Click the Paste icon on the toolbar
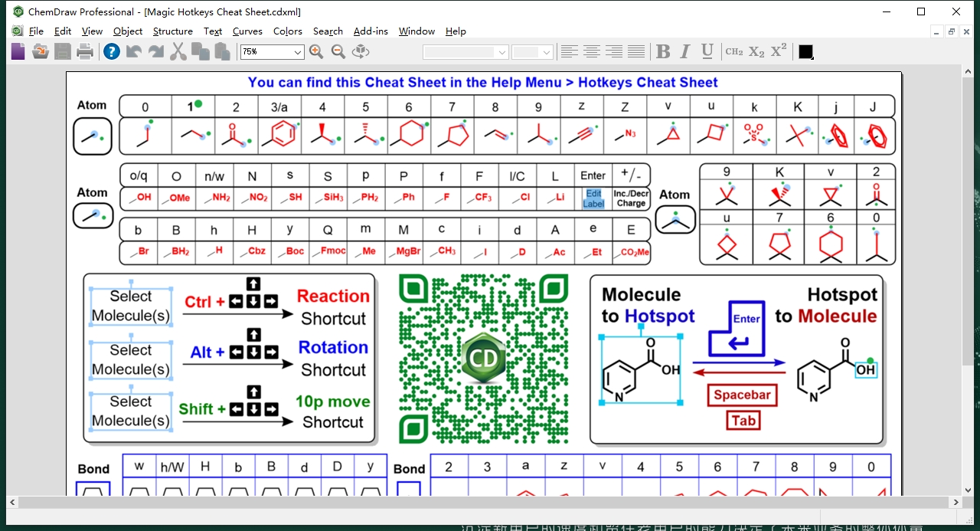 click(222, 51)
